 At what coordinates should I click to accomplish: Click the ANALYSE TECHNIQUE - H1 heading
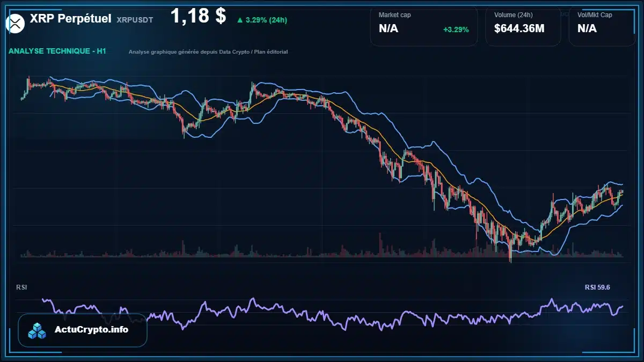click(57, 51)
